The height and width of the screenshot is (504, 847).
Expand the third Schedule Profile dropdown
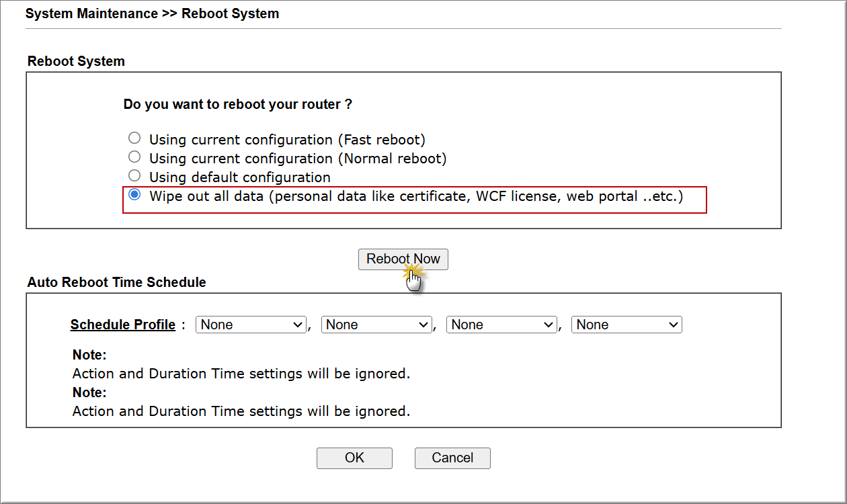501,325
